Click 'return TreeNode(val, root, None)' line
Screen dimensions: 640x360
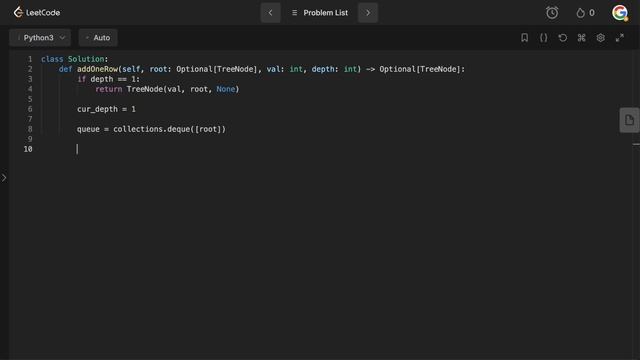pos(167,89)
